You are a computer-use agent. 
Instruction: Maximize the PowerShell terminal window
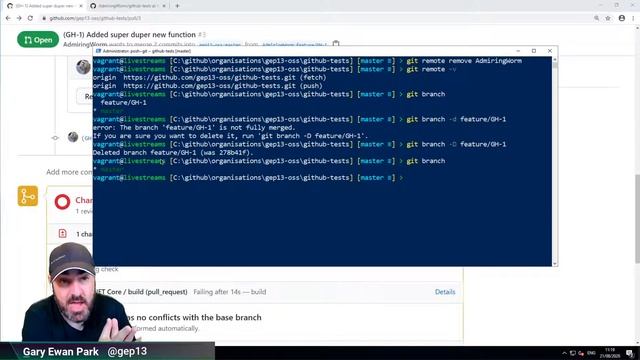tap(534, 51)
